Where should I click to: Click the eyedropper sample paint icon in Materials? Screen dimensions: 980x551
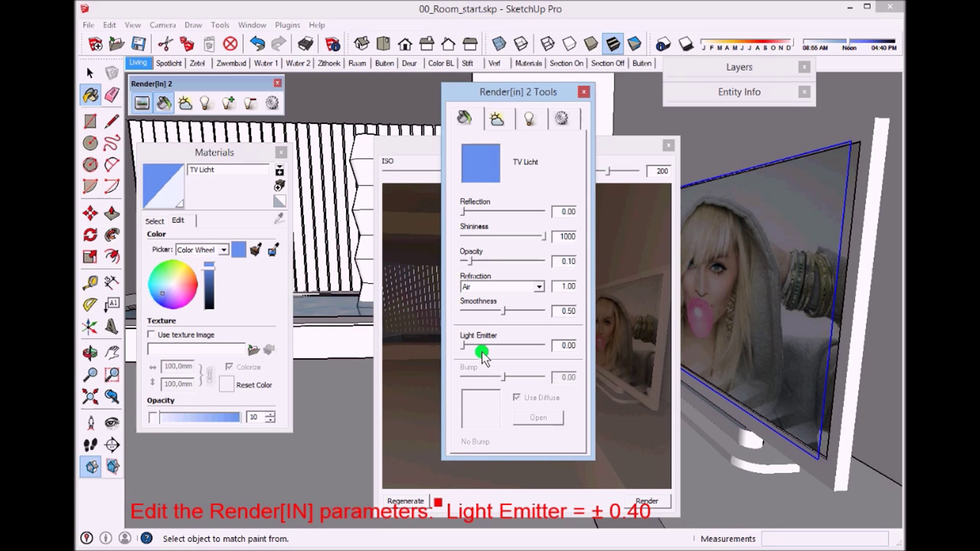click(x=279, y=219)
